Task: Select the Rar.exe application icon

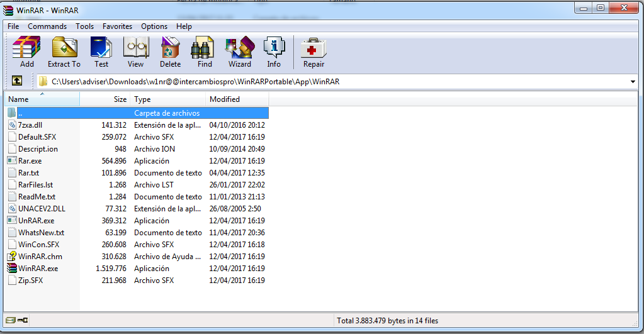Action: tap(13, 160)
